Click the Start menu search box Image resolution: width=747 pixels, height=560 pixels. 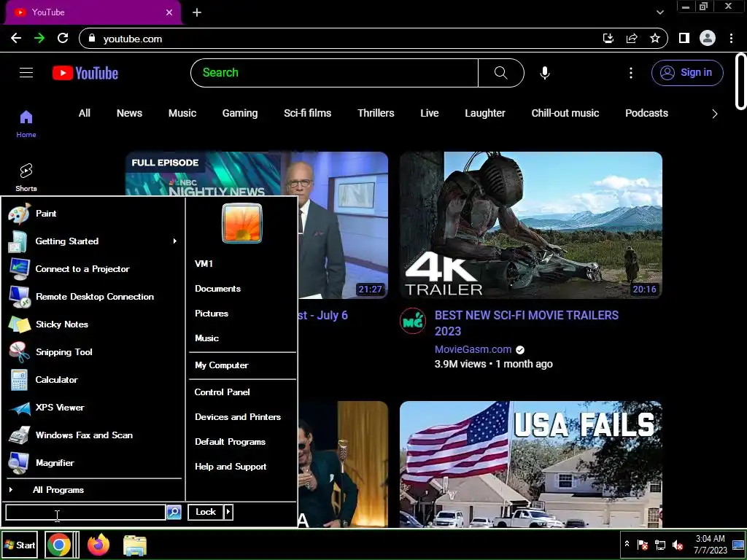tap(85, 513)
